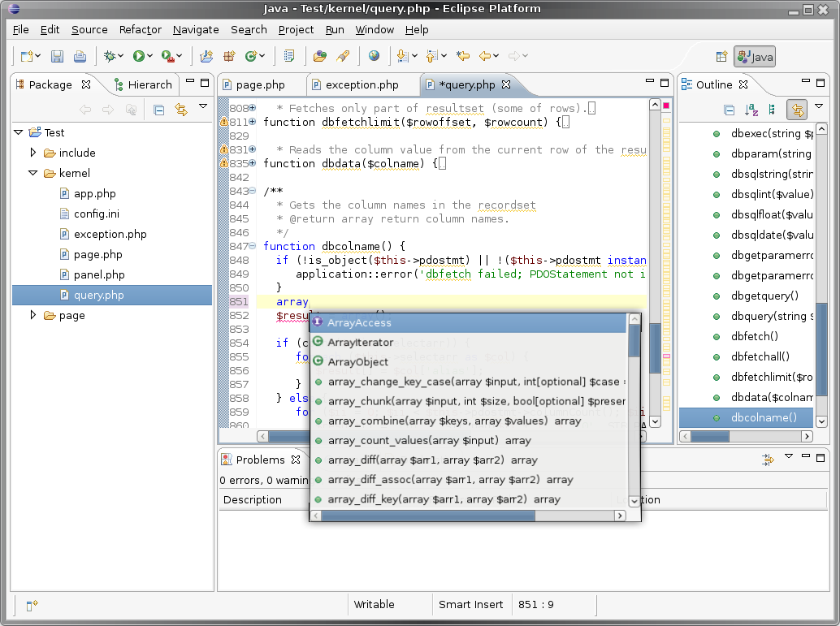Click the Description column header in Problems

(x=253, y=499)
